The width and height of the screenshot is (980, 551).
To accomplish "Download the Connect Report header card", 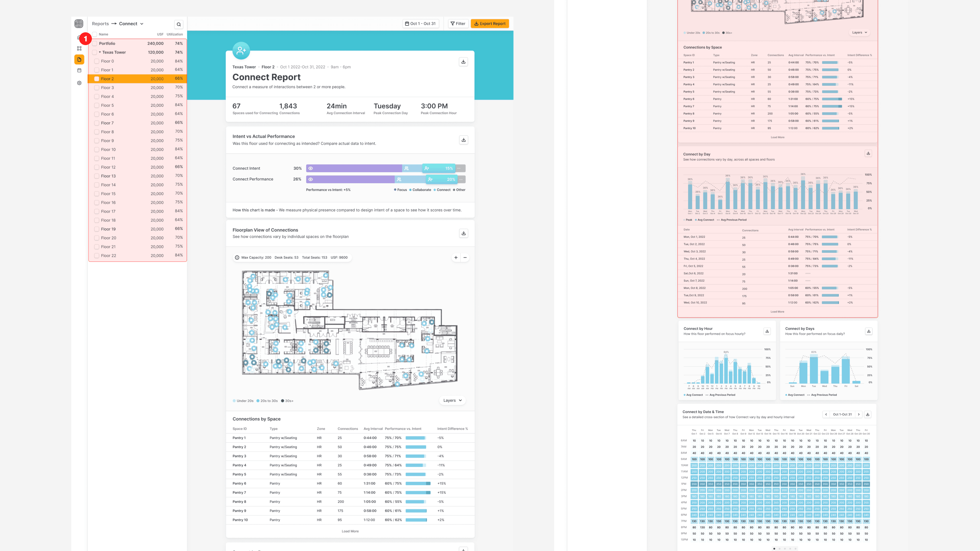I will (463, 62).
